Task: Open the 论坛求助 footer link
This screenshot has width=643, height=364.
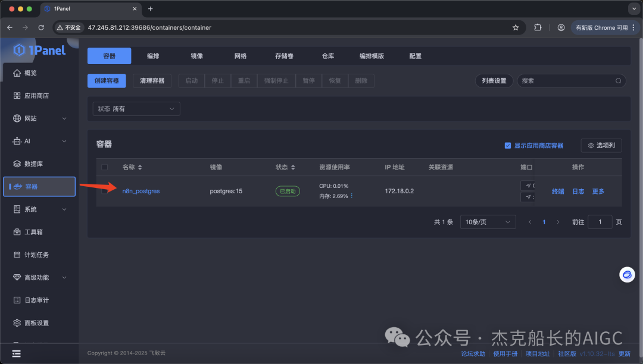Action: point(473,354)
